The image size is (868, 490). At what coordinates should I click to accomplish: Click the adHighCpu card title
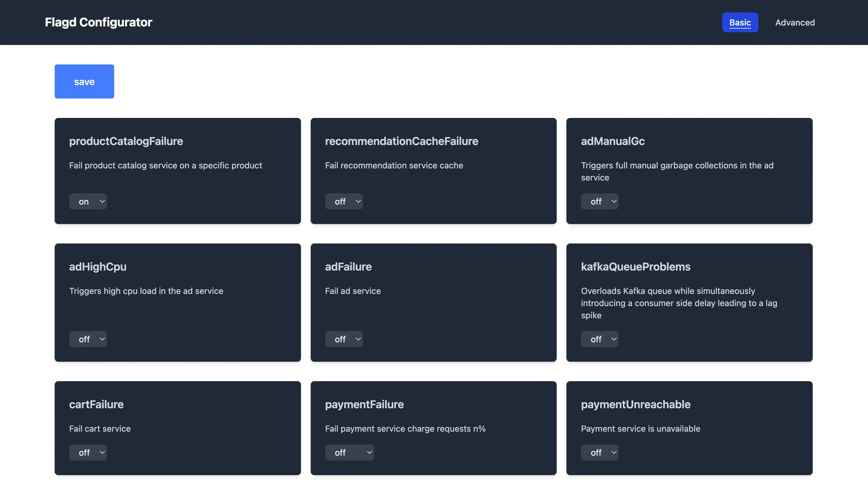click(98, 266)
